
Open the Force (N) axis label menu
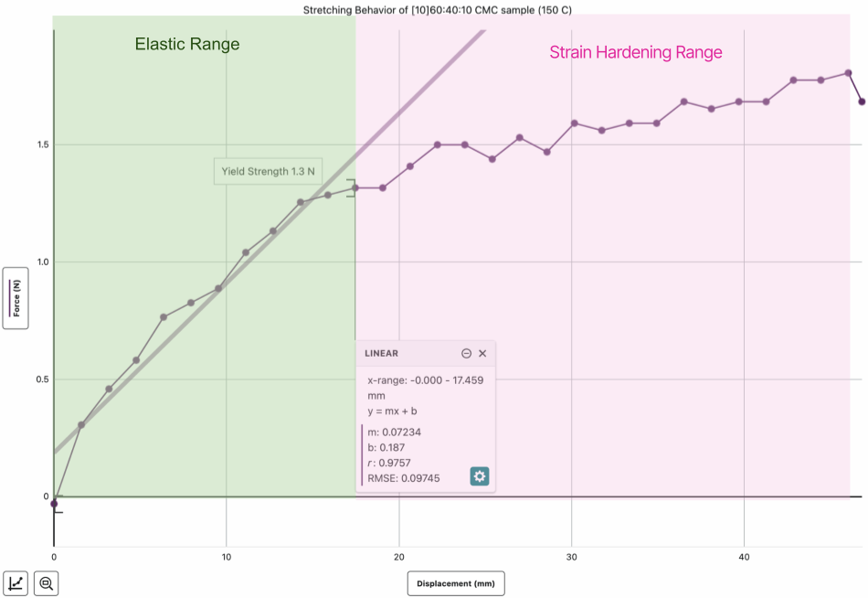[x=16, y=298]
